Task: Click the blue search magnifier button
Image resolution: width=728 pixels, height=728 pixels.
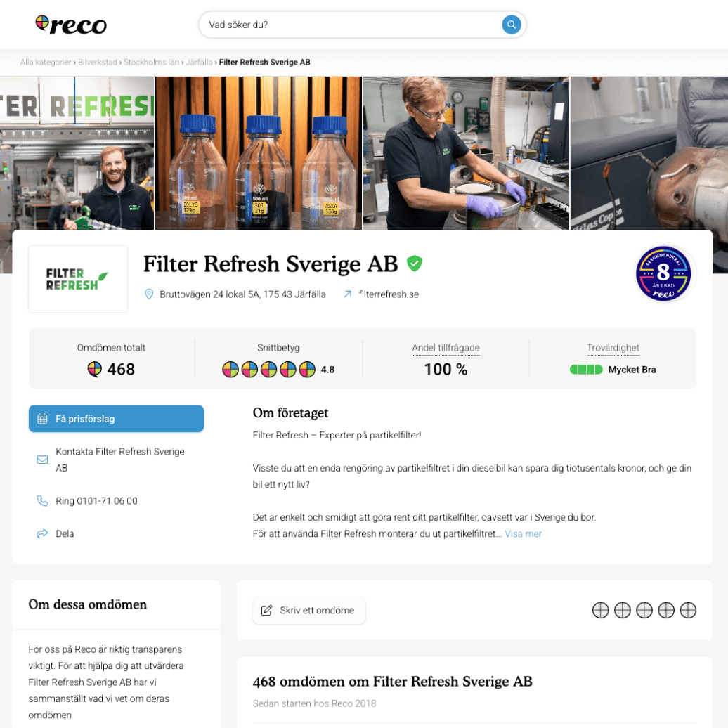Action: (x=511, y=25)
